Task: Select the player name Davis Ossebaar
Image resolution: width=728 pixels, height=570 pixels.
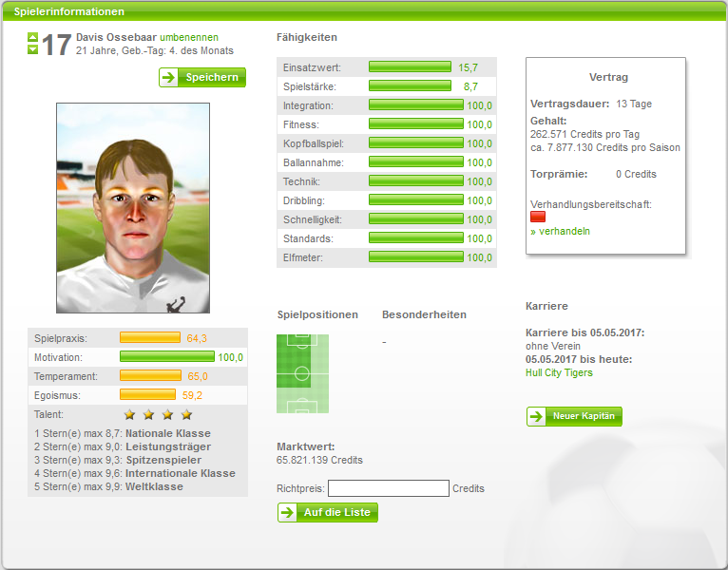Action: [117, 37]
